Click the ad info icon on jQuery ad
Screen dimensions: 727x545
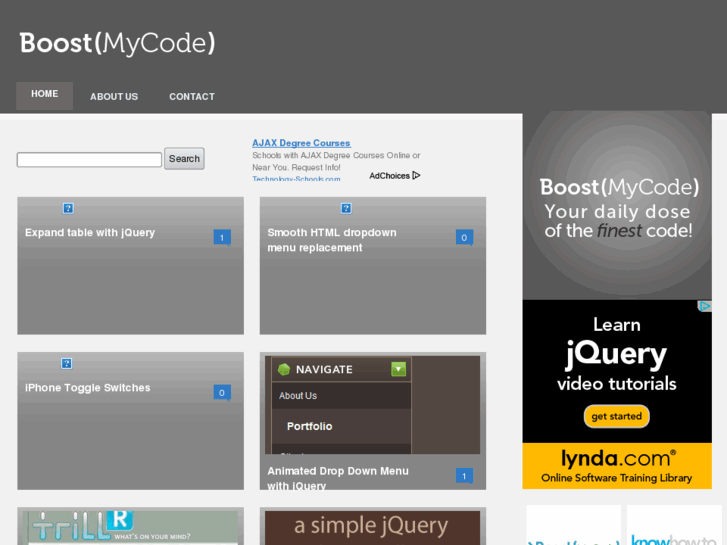tap(705, 306)
